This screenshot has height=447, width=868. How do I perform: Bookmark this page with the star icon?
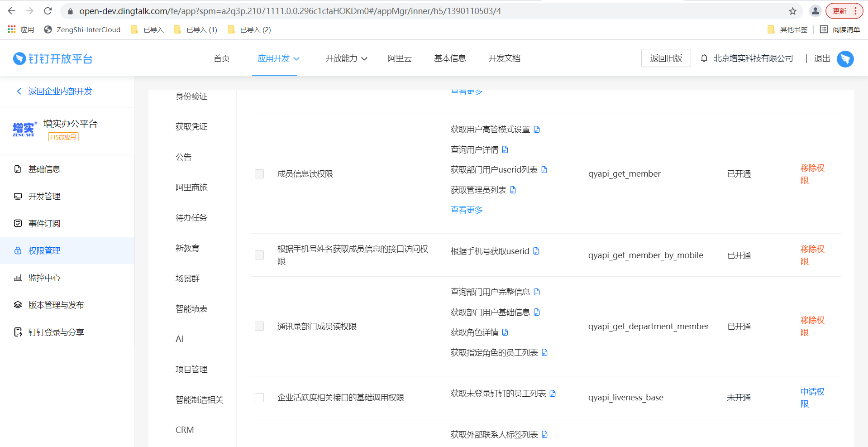pyautogui.click(x=792, y=11)
